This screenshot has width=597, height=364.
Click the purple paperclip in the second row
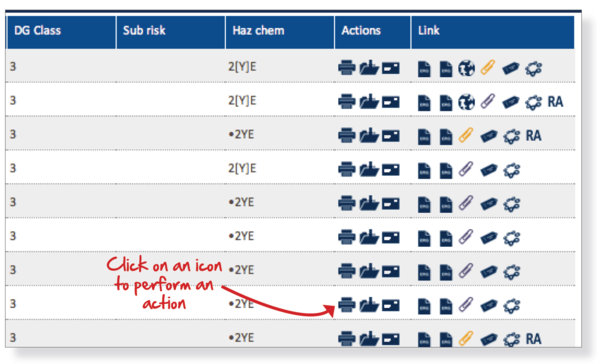[x=488, y=101]
